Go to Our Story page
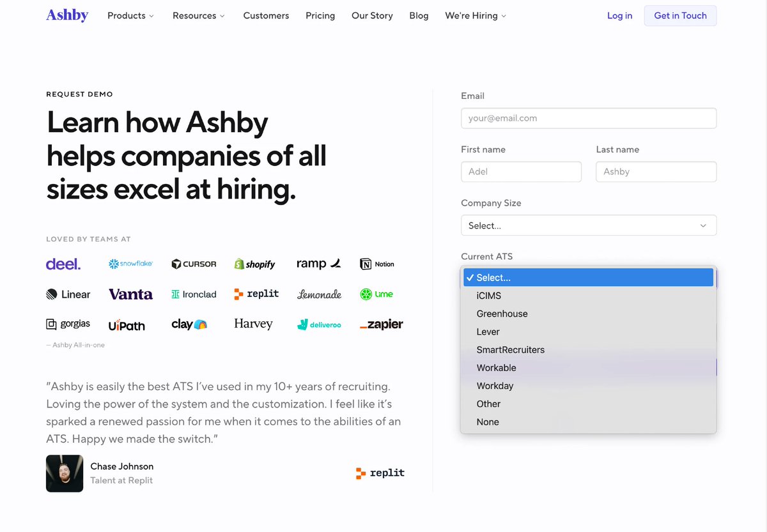767x532 pixels. [372, 15]
